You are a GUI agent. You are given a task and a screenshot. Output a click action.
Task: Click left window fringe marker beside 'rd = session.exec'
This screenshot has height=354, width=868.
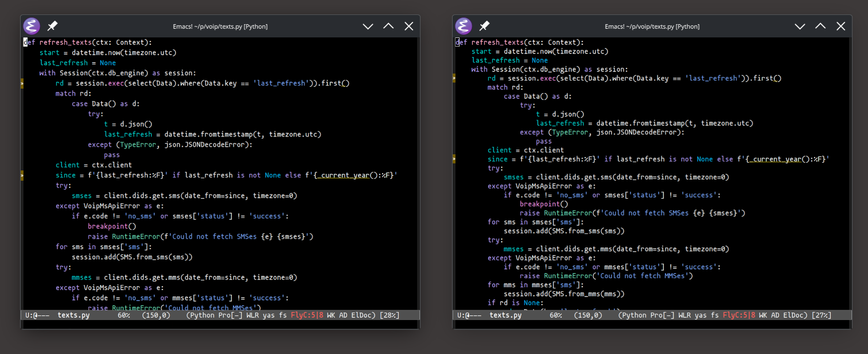coord(22,83)
